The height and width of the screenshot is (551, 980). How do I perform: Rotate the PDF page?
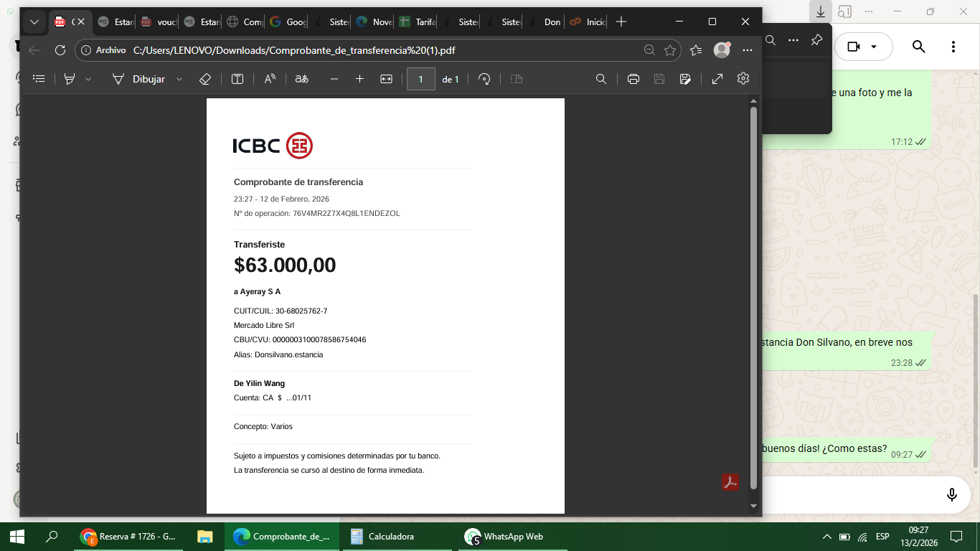pyautogui.click(x=484, y=79)
